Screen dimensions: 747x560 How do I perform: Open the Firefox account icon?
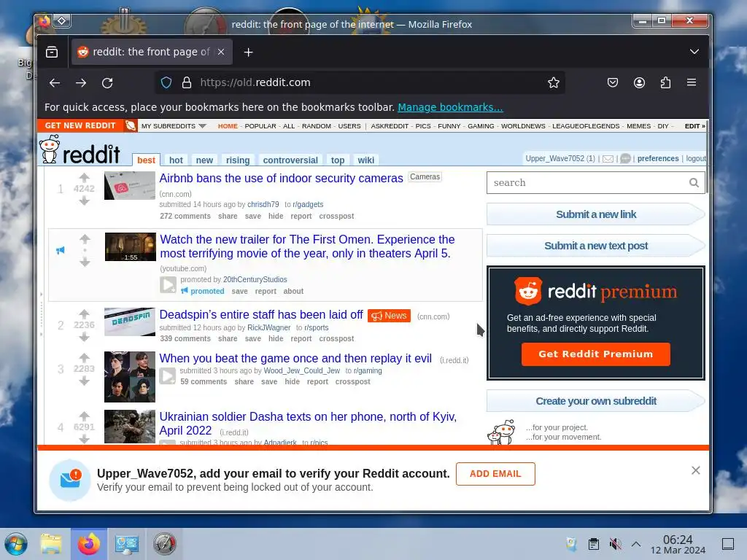click(x=639, y=83)
